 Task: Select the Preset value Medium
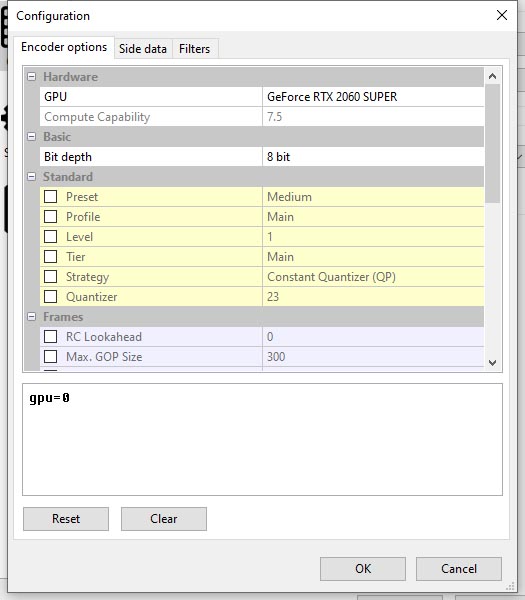373,197
